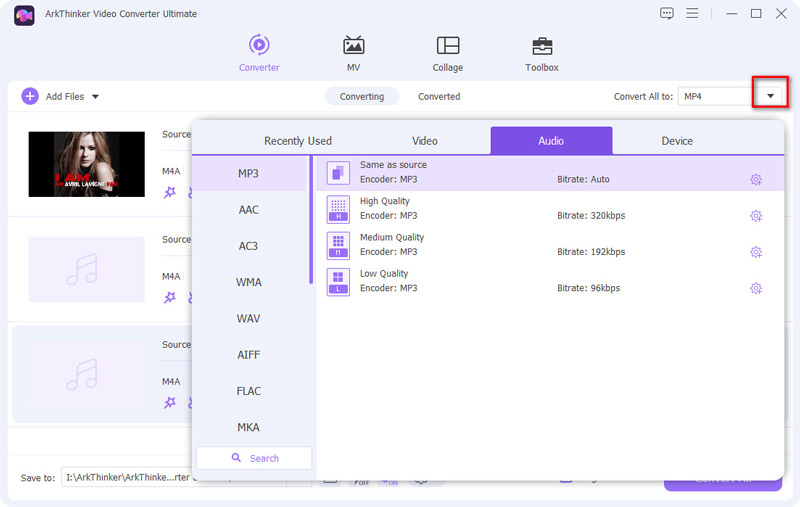800x507 pixels.
Task: Click the Bitrate: 192kbps text
Action: (591, 251)
